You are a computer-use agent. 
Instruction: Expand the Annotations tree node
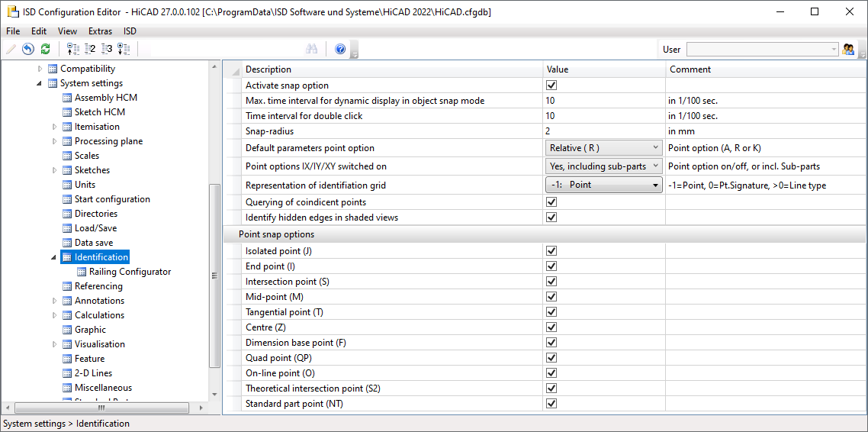(54, 301)
